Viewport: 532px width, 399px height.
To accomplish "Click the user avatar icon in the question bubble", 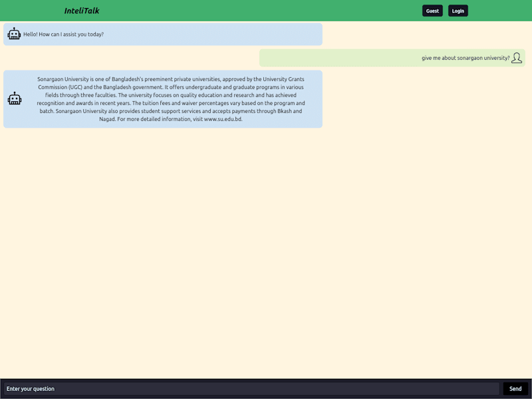I will coord(517,58).
